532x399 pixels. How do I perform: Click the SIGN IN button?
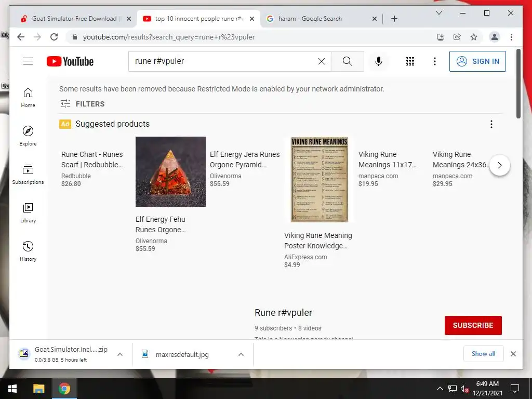[x=477, y=61]
